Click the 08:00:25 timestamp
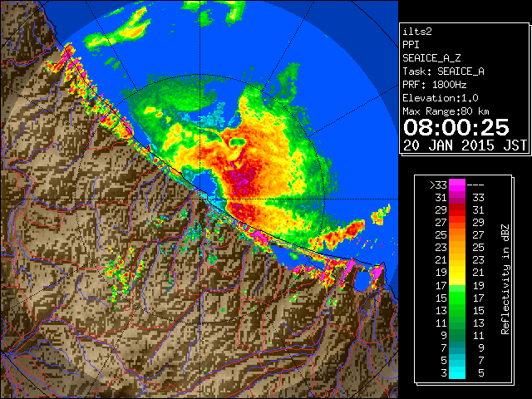Screen dimensions: 532x399 click(x=456, y=127)
